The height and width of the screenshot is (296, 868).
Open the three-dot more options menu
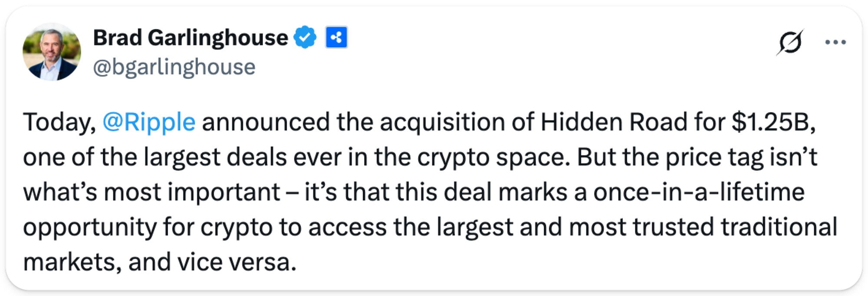(x=835, y=42)
